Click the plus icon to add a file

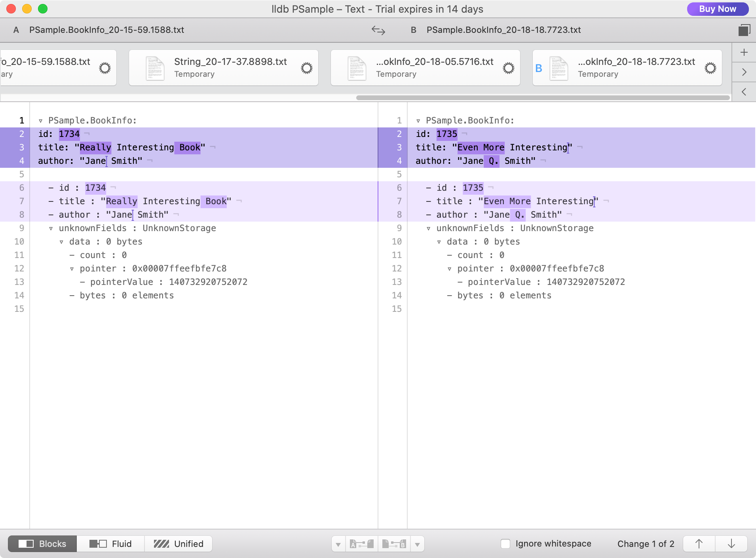[744, 52]
